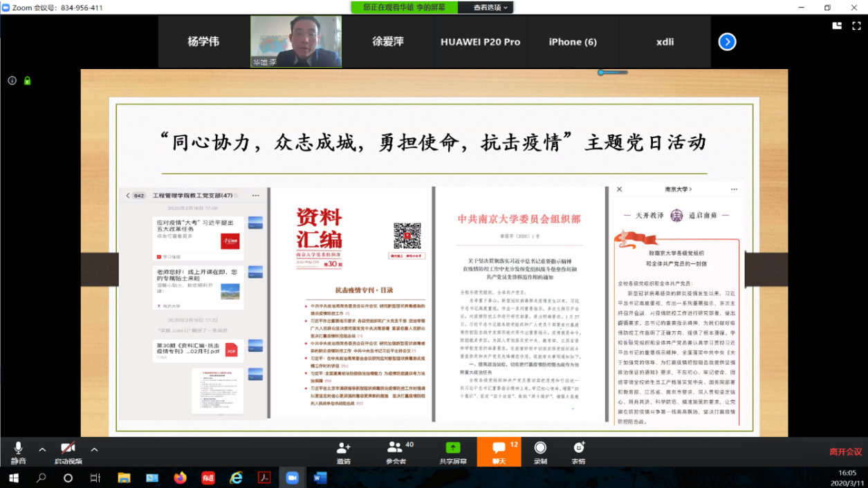
Task: Open the Reactions (表情) smiley icon
Action: pyautogui.click(x=578, y=451)
